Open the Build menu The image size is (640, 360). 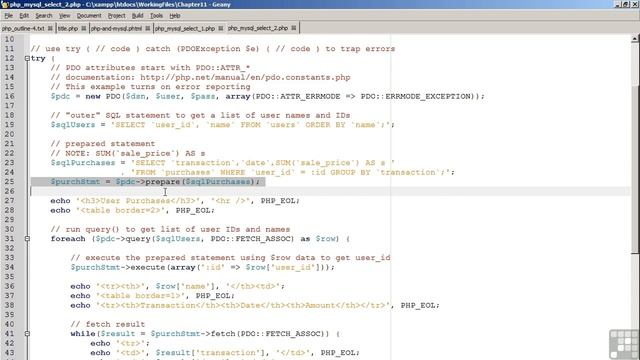138,16
